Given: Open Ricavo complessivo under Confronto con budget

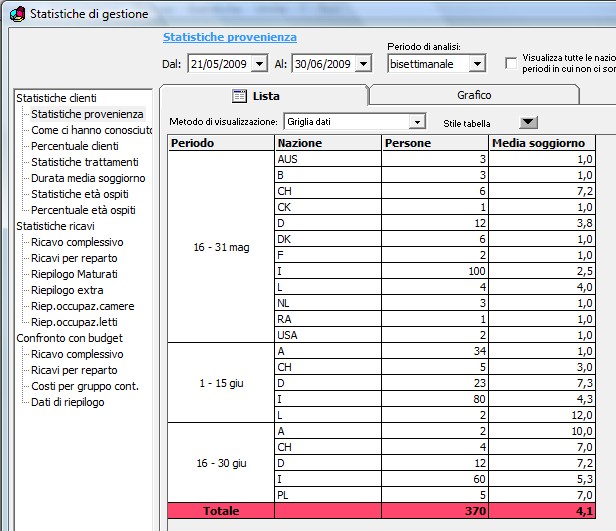Looking at the screenshot, I should click(77, 354).
